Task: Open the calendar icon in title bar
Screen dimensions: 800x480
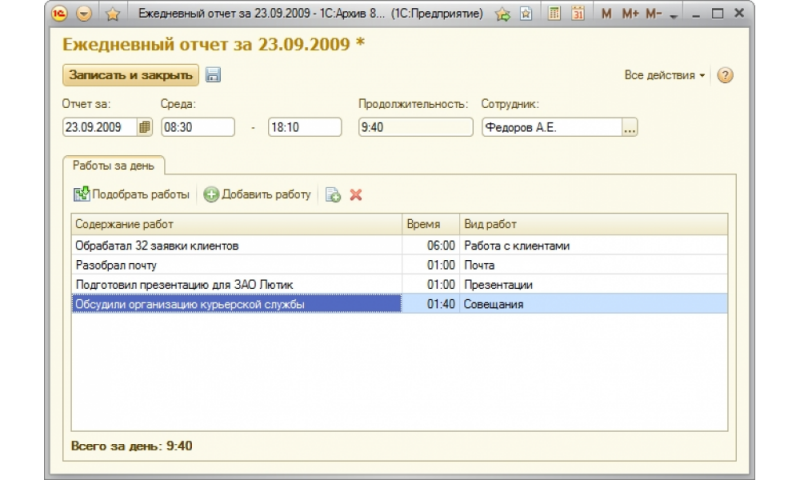Action: [578, 15]
